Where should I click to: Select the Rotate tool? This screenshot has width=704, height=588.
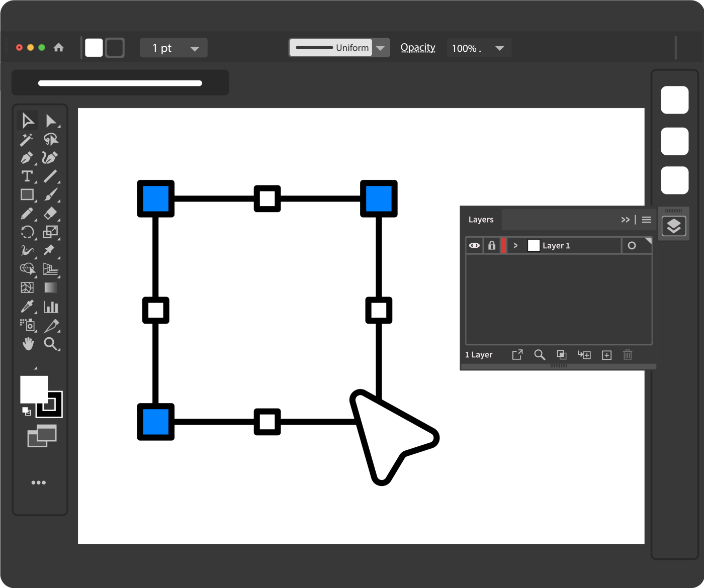pos(28,232)
